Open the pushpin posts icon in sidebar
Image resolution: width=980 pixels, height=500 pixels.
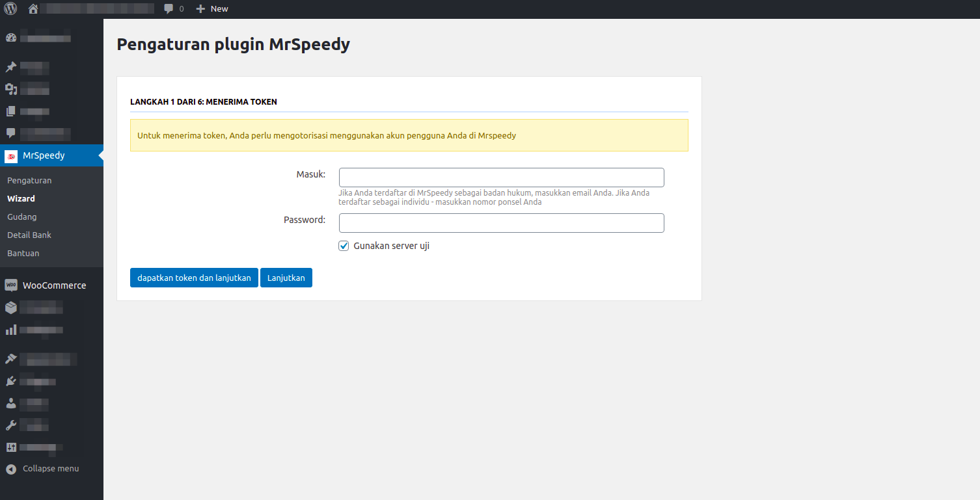tap(11, 67)
